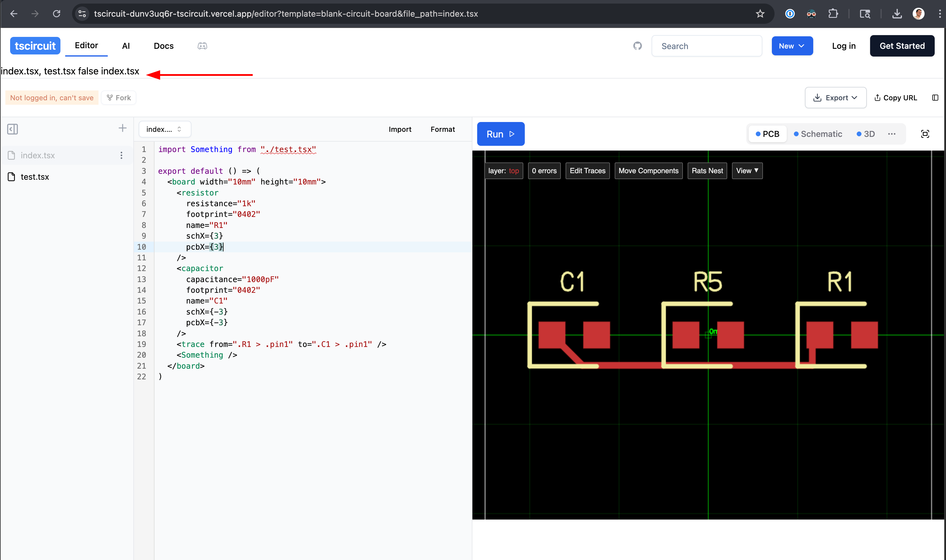Click the Run button
Viewport: 946px width, 560px height.
[x=500, y=134]
